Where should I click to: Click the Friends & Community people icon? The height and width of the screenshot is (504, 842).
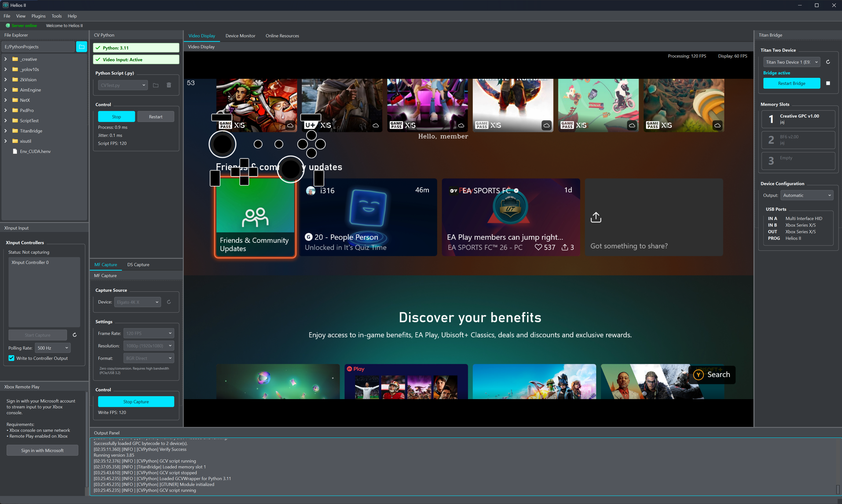[255, 217]
